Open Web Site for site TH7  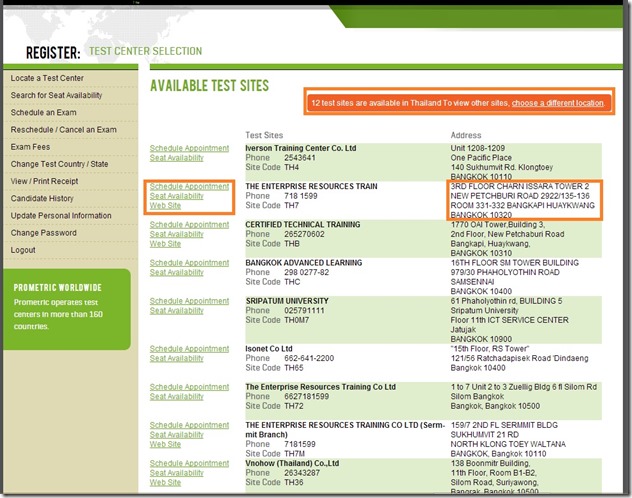(165, 205)
